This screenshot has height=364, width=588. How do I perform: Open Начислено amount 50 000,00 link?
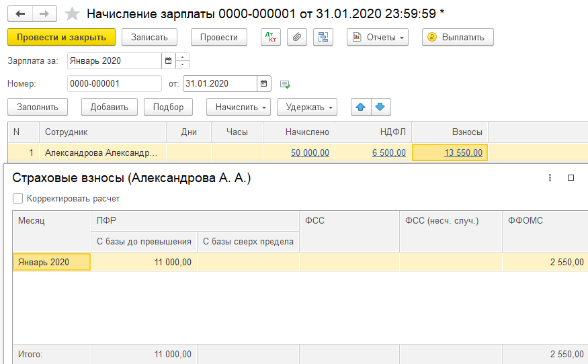[x=310, y=152]
